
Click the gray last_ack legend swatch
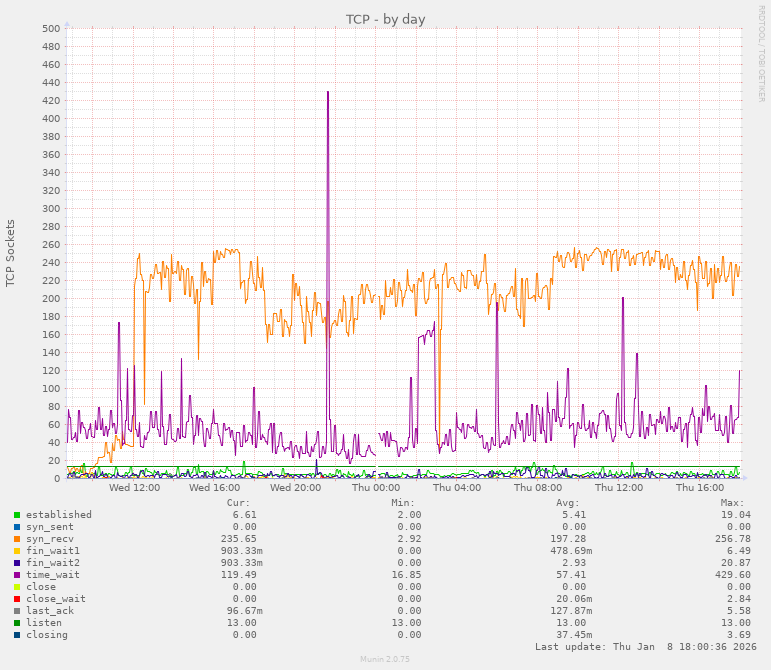click(x=17, y=611)
